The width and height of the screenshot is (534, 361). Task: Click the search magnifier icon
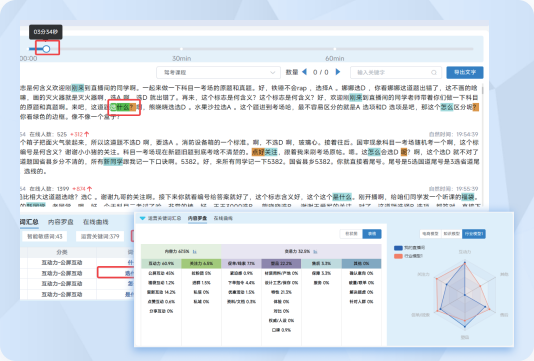[x=434, y=73]
